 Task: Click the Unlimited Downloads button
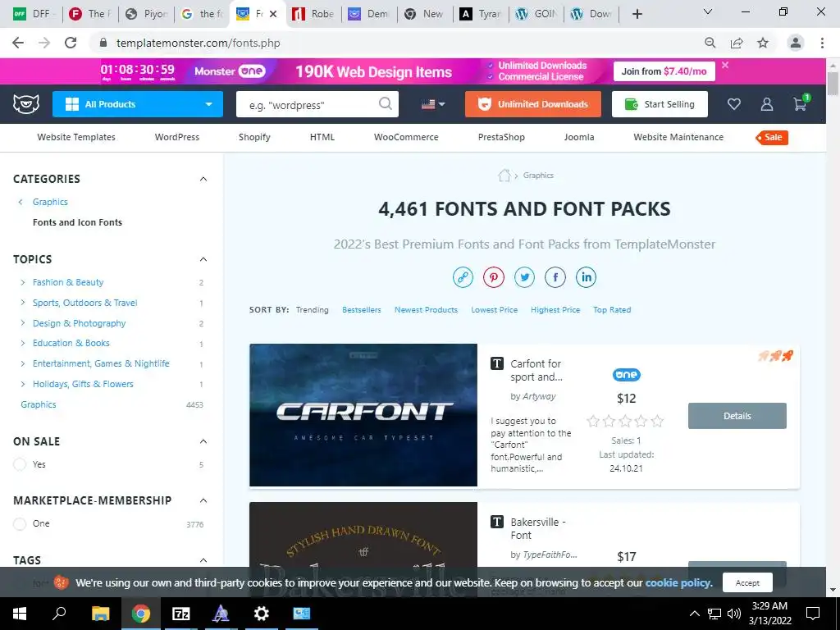click(533, 104)
